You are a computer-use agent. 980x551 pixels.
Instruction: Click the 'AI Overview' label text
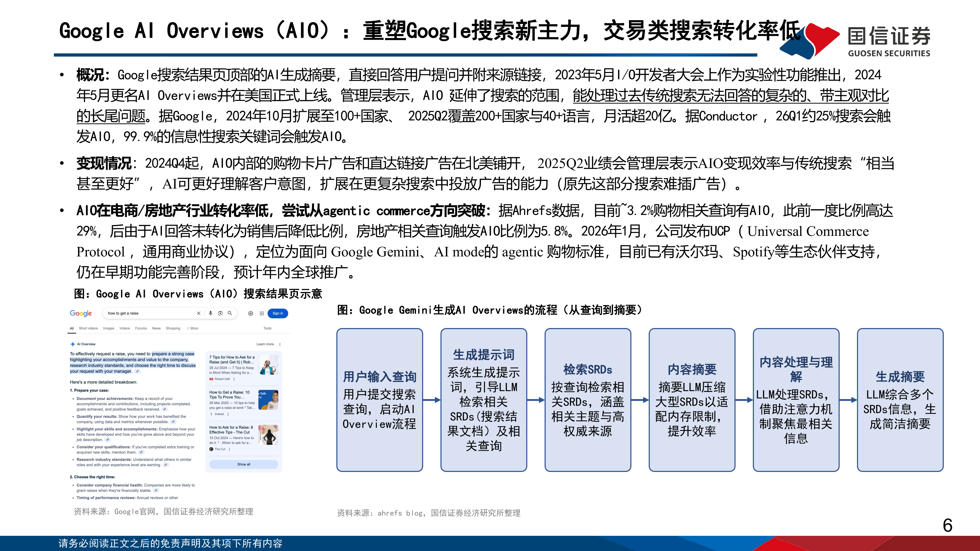(x=86, y=344)
